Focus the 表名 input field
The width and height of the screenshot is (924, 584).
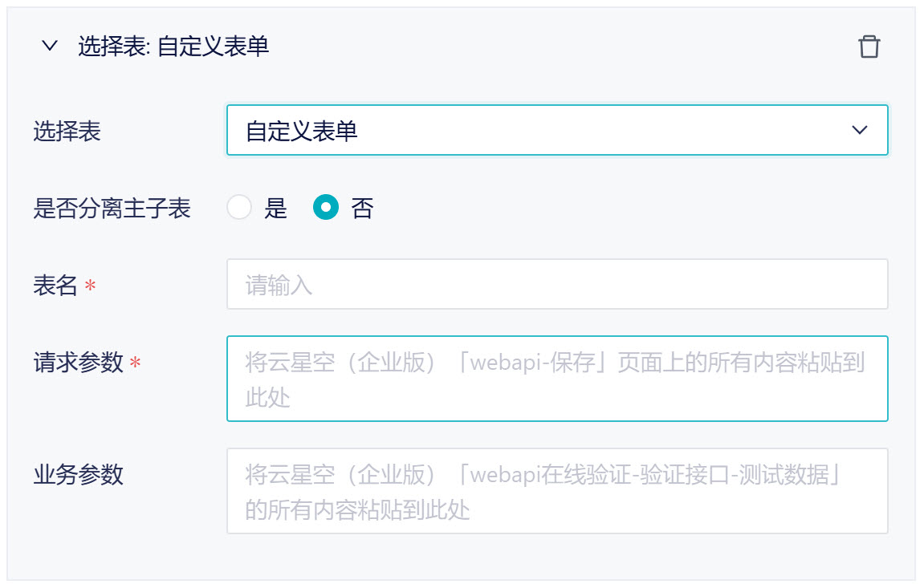(556, 284)
